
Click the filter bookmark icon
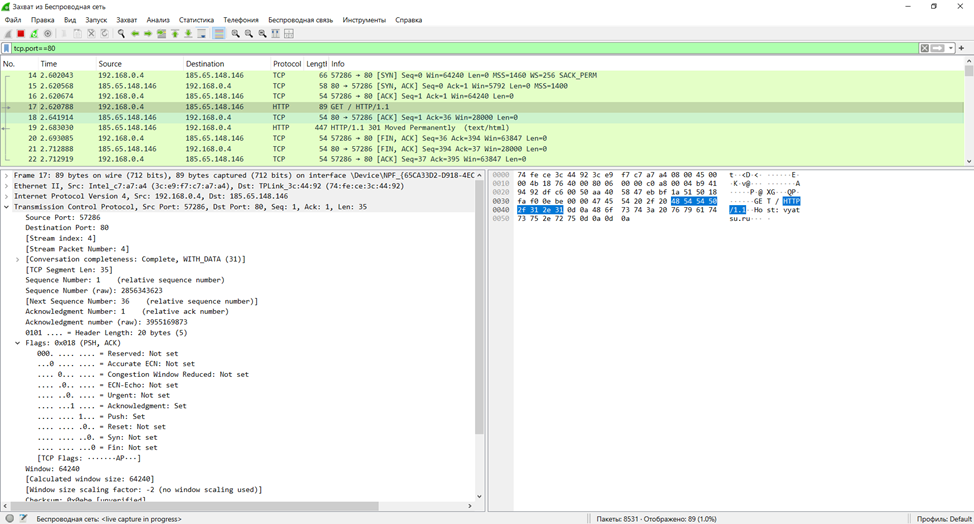pos(7,48)
